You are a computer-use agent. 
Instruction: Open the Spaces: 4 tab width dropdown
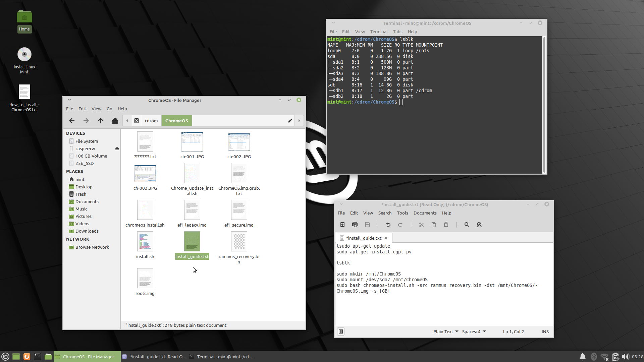474,331
